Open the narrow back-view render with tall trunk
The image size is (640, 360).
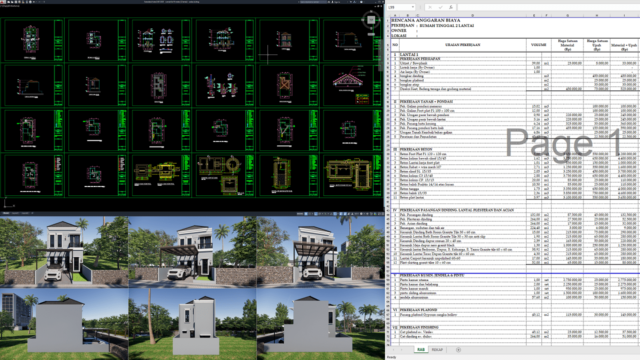192,324
